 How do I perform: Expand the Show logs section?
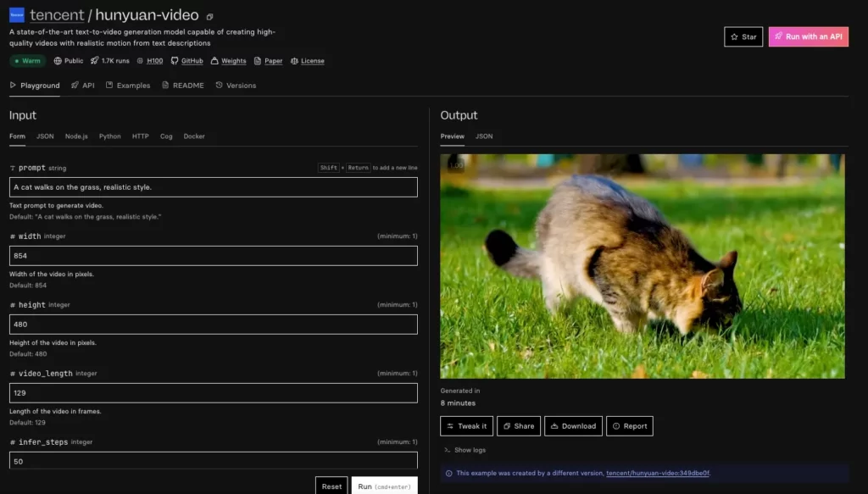click(x=464, y=450)
